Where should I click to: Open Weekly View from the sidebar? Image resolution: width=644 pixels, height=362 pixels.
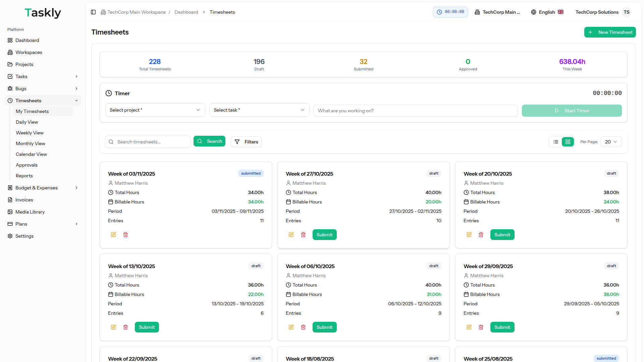[30, 133]
